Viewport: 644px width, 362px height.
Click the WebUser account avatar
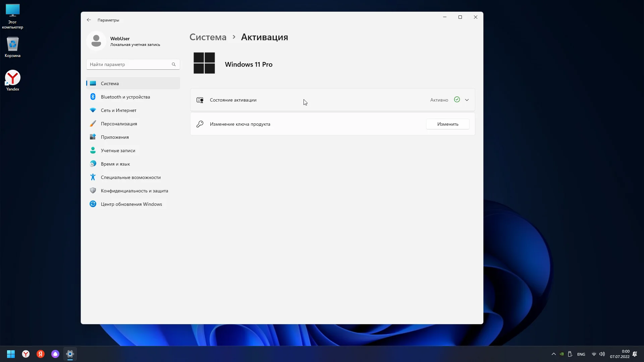96,41
